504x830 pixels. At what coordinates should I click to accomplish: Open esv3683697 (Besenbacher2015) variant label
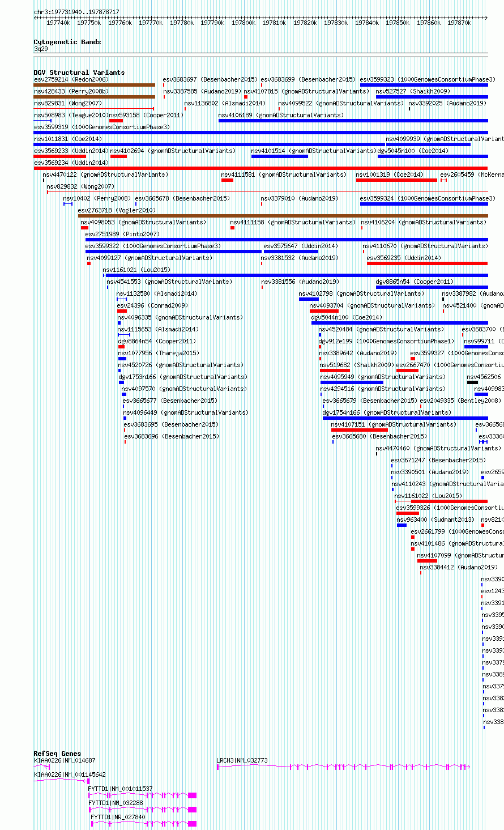point(210,79)
